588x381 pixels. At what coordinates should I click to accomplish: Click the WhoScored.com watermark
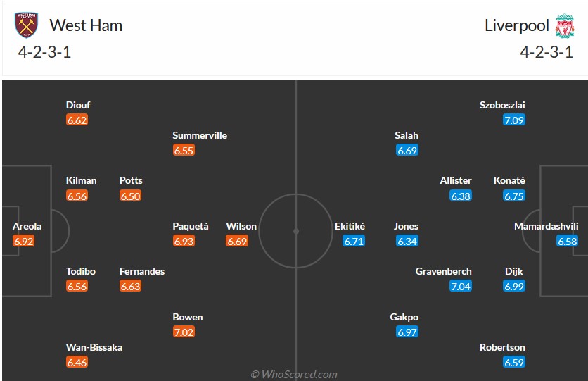pos(294,375)
